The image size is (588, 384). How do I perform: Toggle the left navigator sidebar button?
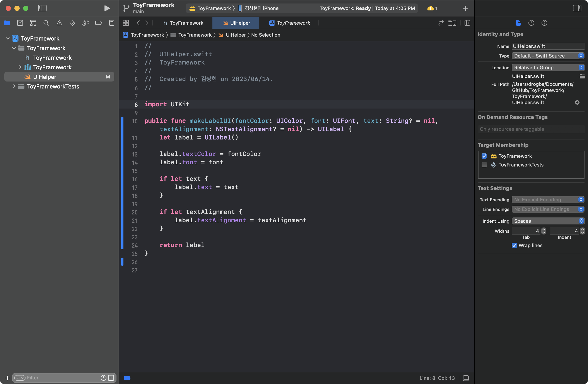click(42, 8)
